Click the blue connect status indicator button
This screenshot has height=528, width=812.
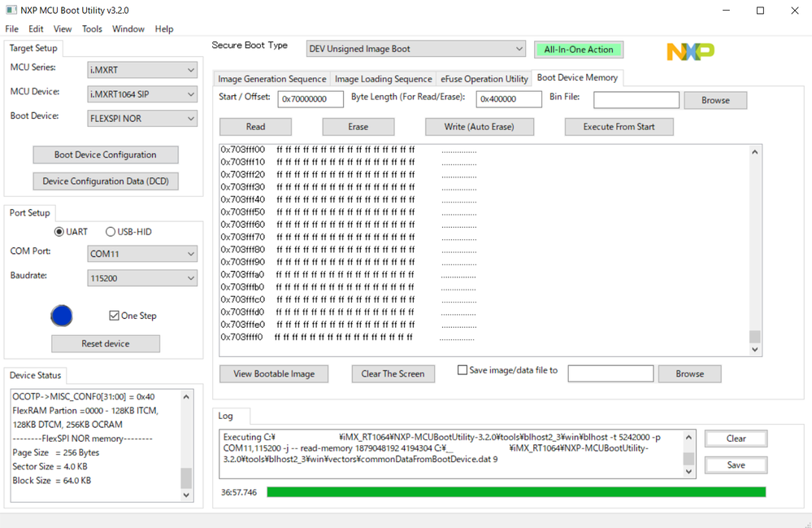tap(62, 316)
